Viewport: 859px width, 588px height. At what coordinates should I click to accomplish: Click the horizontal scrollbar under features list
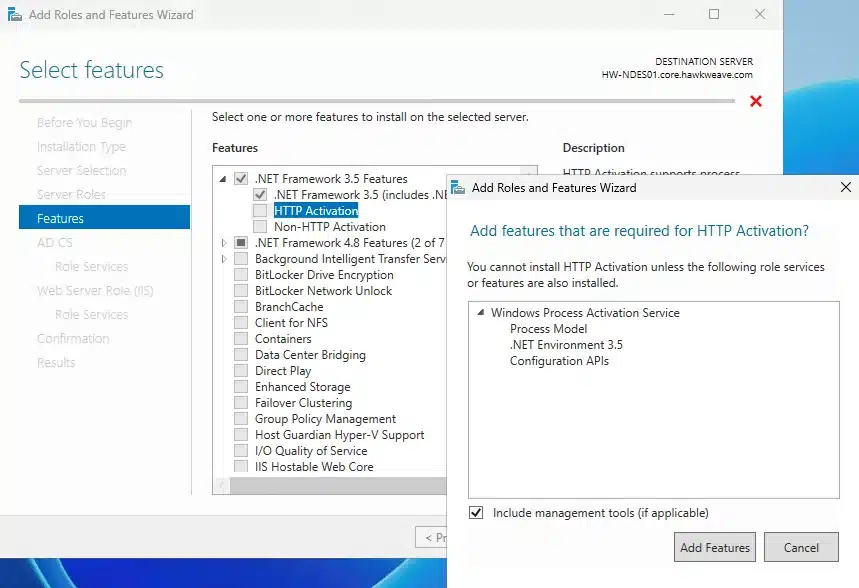330,485
